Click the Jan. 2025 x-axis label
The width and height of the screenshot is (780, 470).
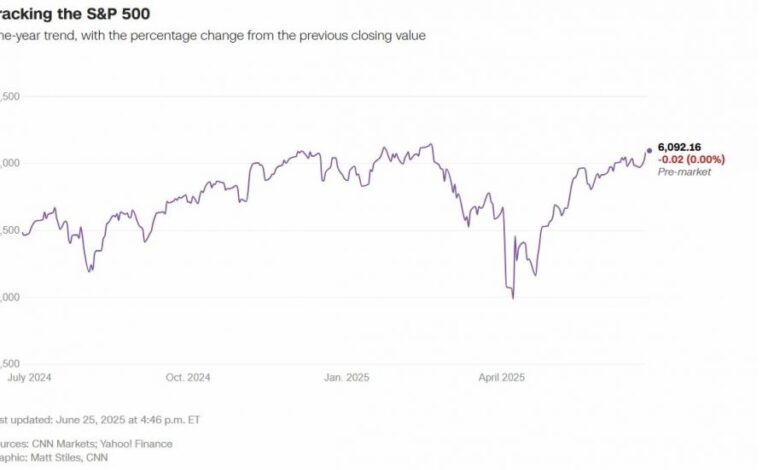(348, 378)
